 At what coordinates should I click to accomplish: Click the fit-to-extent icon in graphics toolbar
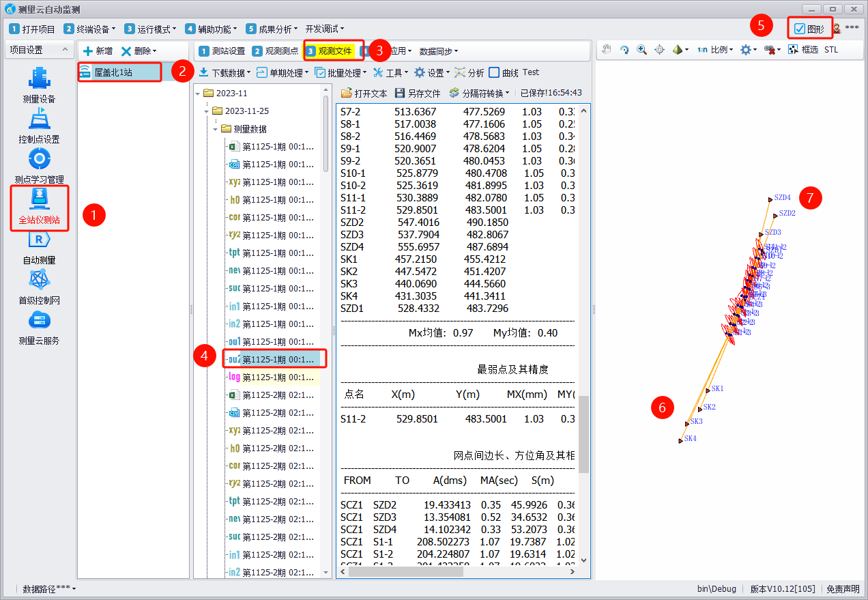point(659,50)
